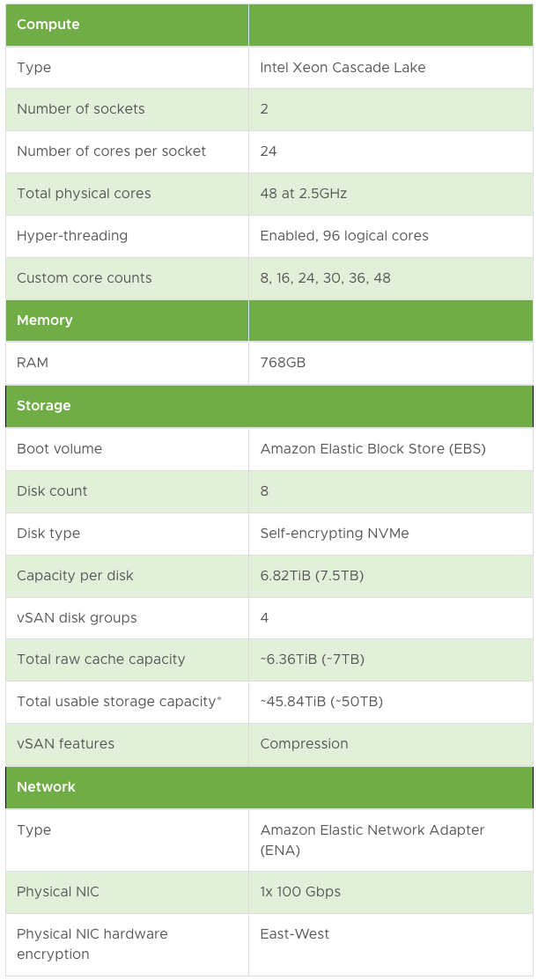The width and height of the screenshot is (538, 980).
Task: Click the Total raw cache capacity label
Action: click(100, 659)
